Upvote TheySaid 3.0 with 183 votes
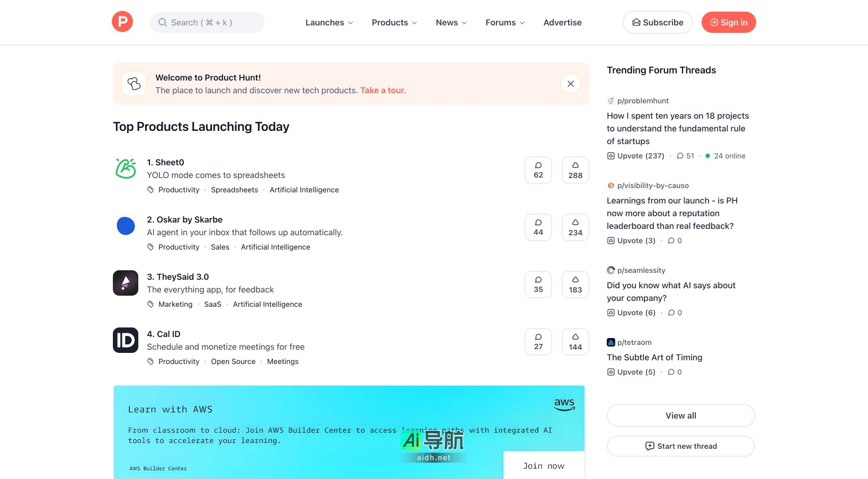The width and height of the screenshot is (868, 479). [x=575, y=285]
